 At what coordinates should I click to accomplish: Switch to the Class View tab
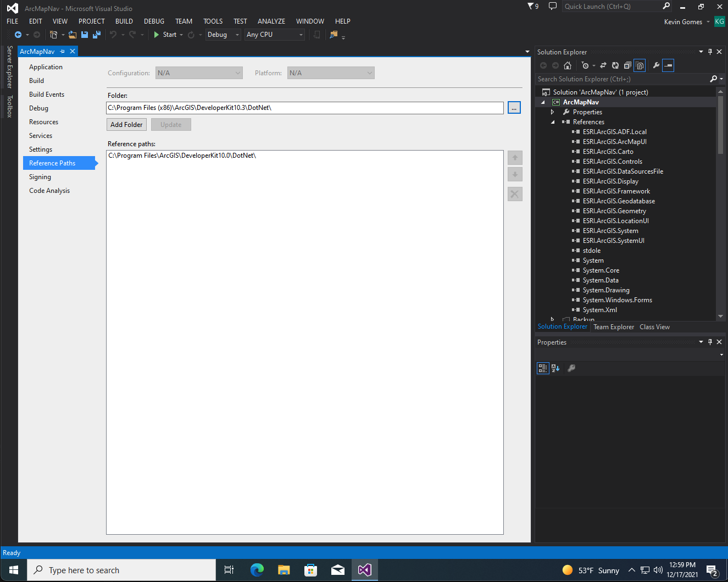click(654, 327)
